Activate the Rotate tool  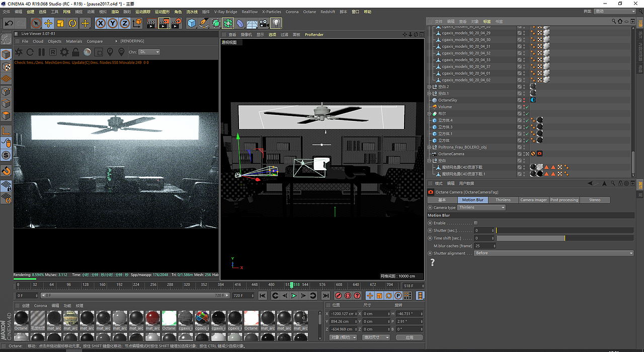72,23
